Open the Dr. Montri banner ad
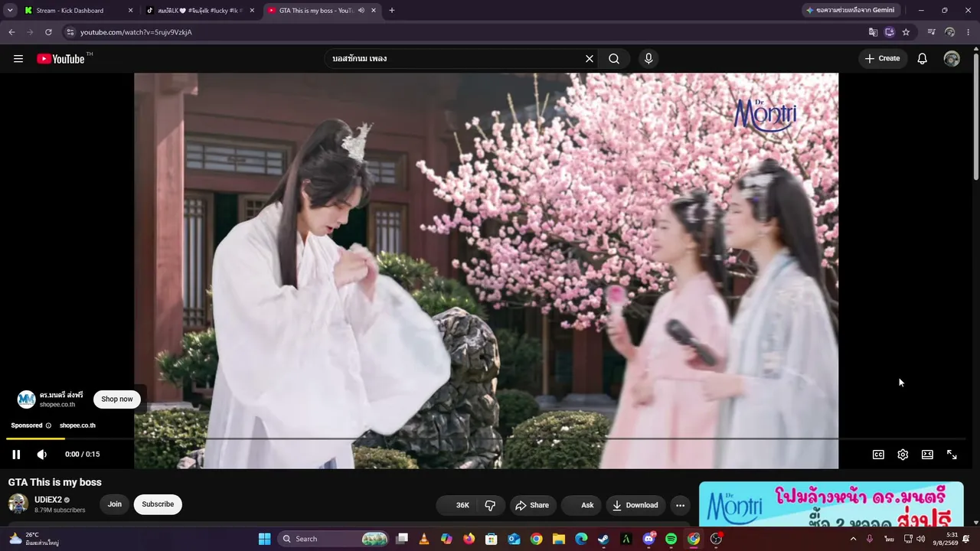The height and width of the screenshot is (551, 980). [x=831, y=504]
